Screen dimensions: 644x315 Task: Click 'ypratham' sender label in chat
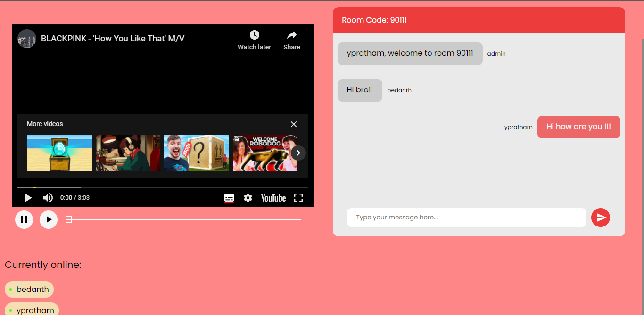point(519,127)
